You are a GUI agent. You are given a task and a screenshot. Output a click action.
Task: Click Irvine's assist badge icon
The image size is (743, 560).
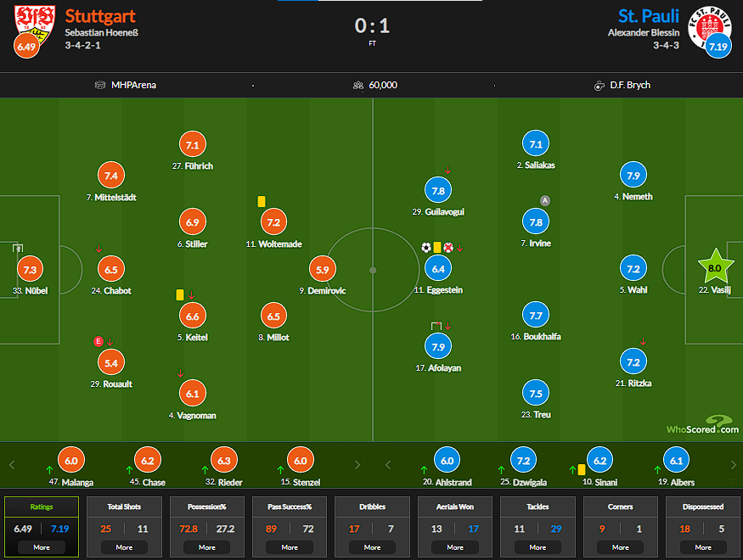545,200
